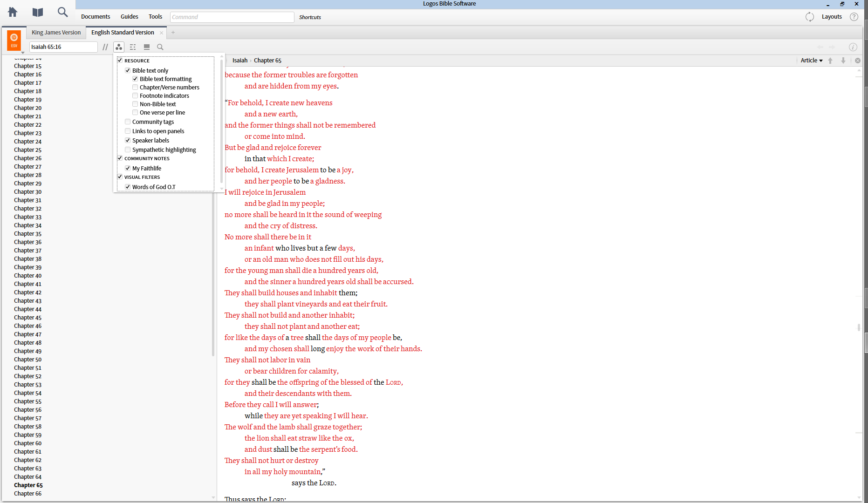Click the multiple resource view icon
This screenshot has height=503, width=868.
[x=147, y=47]
